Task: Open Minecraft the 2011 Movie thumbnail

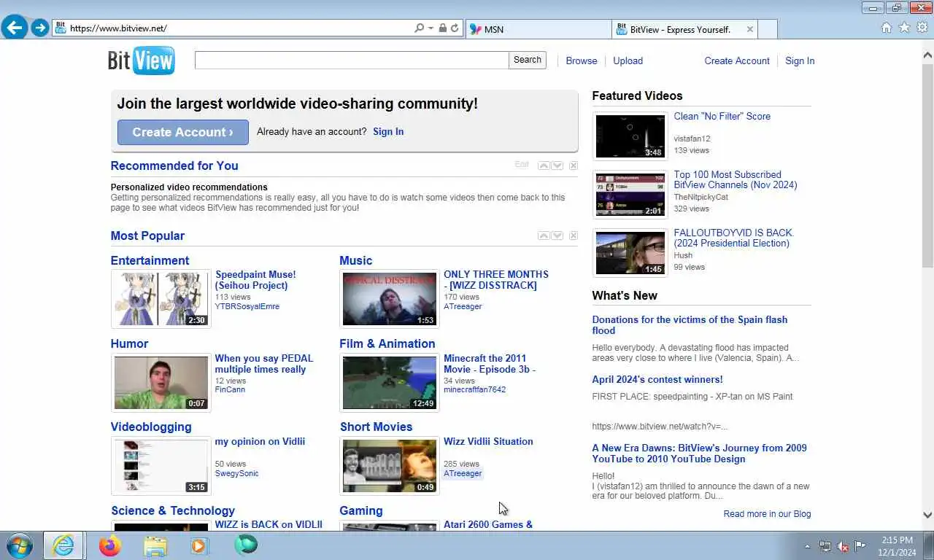Action: pos(390,383)
